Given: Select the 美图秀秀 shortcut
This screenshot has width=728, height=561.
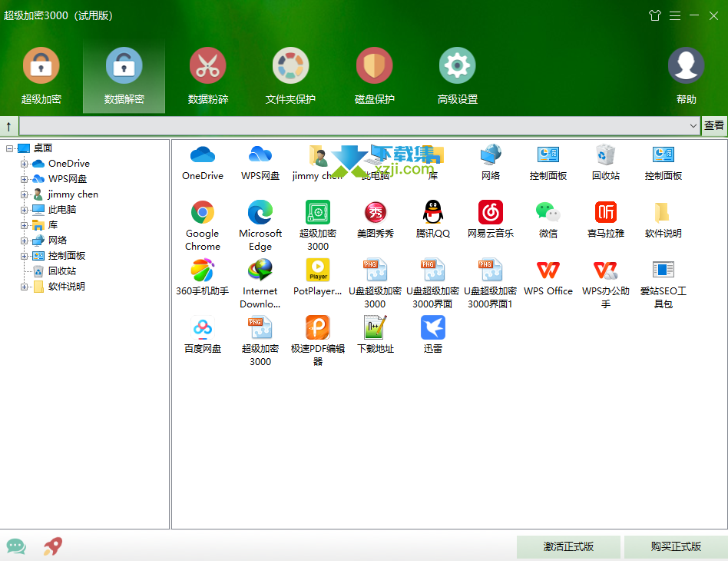Looking at the screenshot, I should pyautogui.click(x=376, y=221).
